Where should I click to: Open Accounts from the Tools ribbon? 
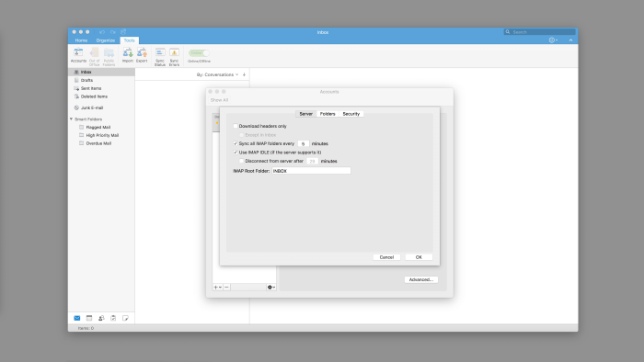coord(78,56)
